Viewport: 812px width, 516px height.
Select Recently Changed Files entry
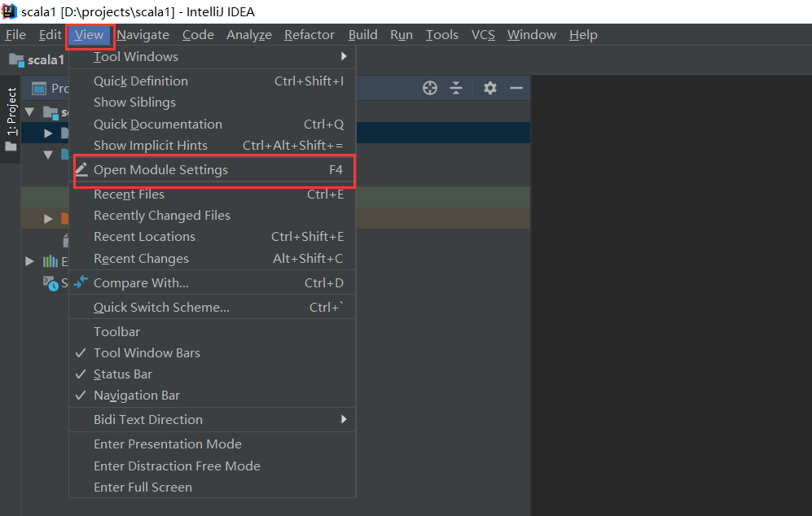pos(213,216)
